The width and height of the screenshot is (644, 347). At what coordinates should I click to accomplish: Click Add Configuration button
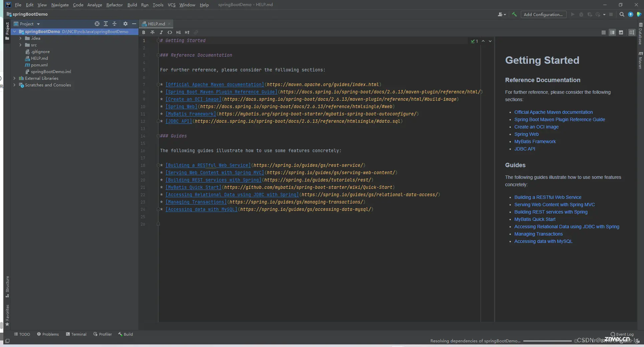(x=543, y=14)
